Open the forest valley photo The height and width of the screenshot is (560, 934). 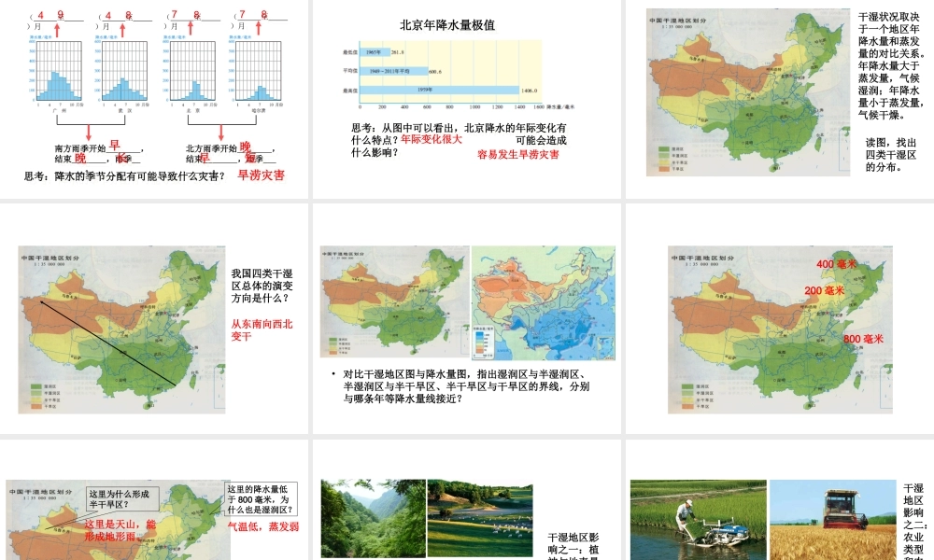pos(372,518)
